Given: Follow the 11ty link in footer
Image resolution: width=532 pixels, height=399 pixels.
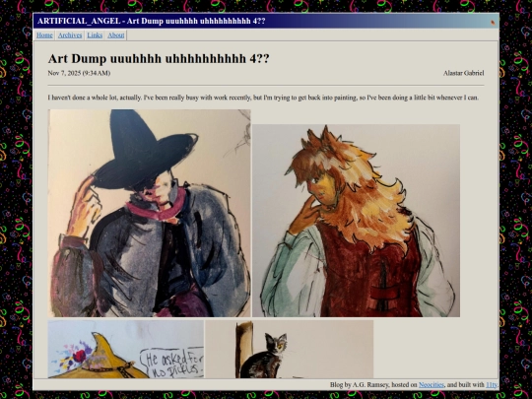Looking at the screenshot, I should click(x=492, y=385).
